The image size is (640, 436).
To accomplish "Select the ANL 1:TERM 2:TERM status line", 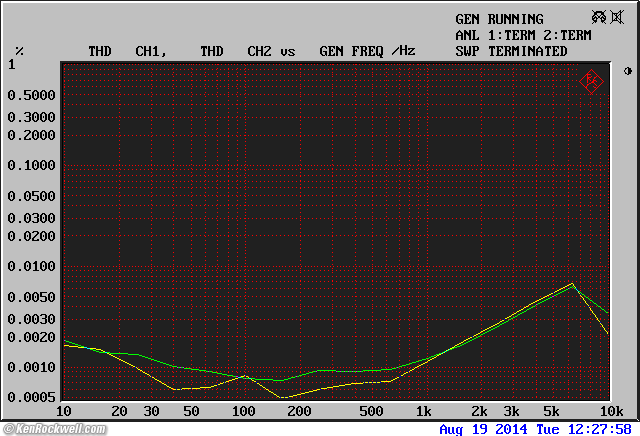I will [523, 35].
